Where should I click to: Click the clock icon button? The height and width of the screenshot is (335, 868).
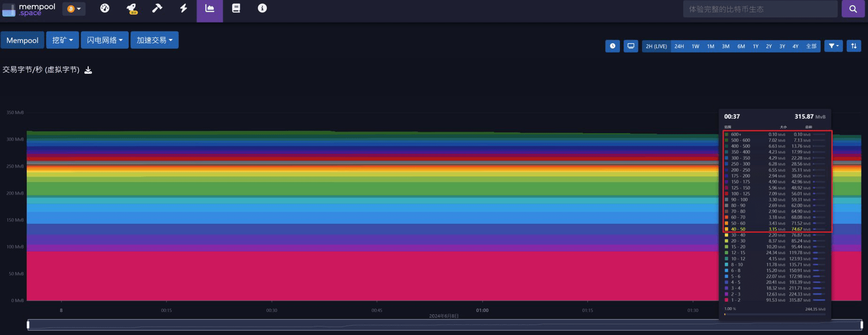pos(612,46)
